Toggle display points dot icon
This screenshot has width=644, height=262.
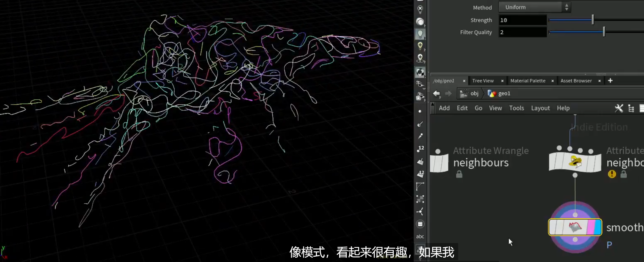(420, 111)
